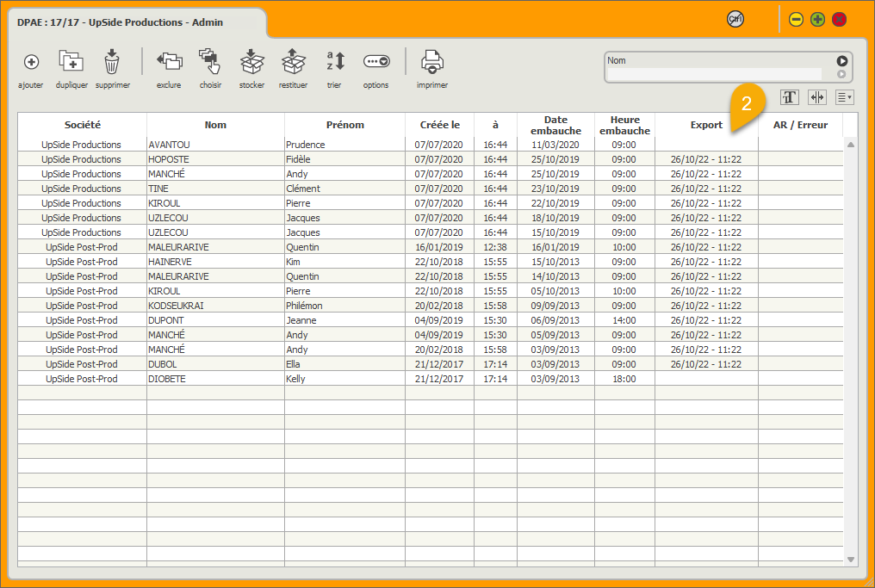Click hire date 22/10/2019
Screen dimensions: 875x588
[x=555, y=203]
